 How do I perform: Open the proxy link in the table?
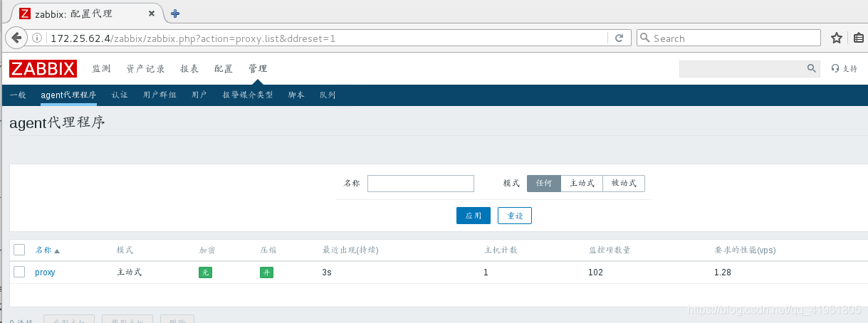[45, 272]
